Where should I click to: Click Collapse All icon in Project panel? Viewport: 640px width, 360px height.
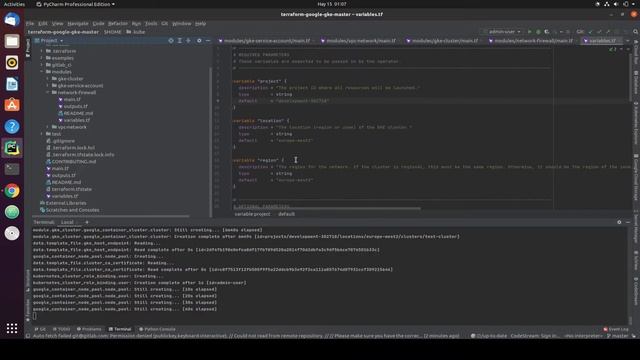coord(188,40)
